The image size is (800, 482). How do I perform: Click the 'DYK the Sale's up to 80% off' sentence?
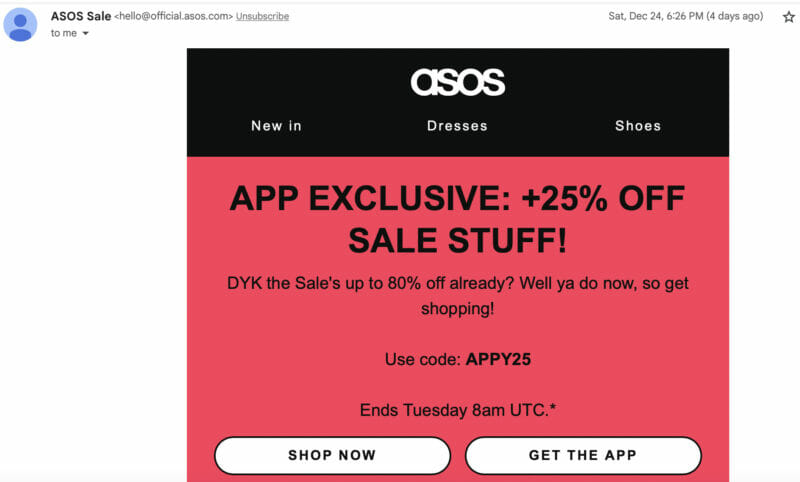(x=457, y=284)
